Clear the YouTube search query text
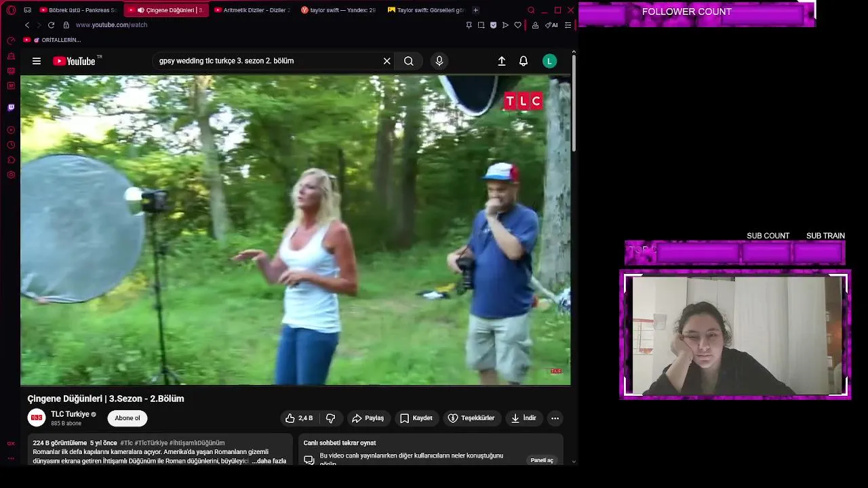 click(387, 61)
